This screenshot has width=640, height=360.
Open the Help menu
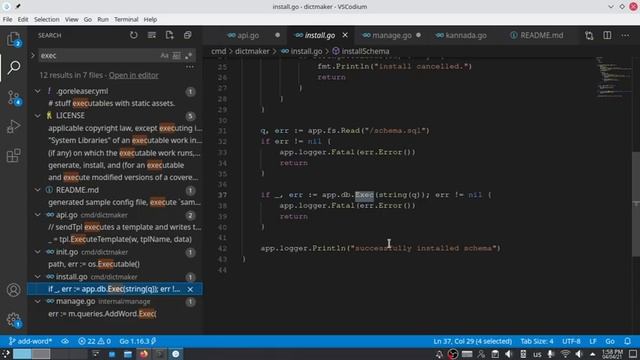click(x=150, y=19)
